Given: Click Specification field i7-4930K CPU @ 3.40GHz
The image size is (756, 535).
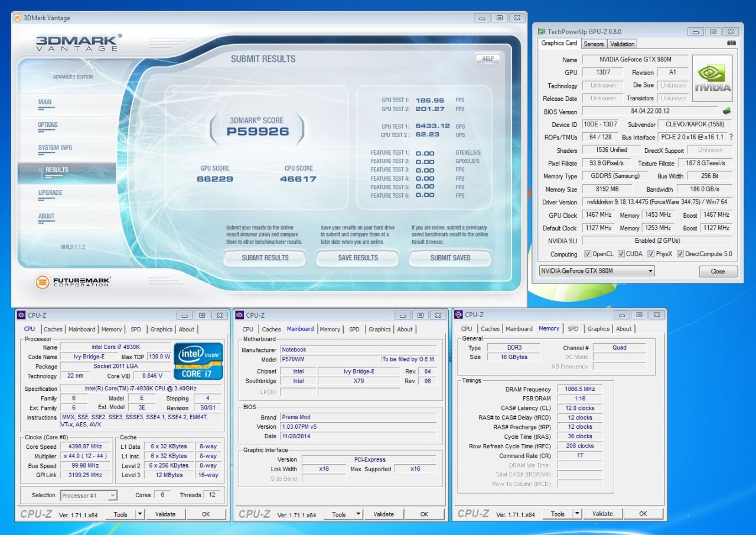Looking at the screenshot, I should pyautogui.click(x=141, y=389).
